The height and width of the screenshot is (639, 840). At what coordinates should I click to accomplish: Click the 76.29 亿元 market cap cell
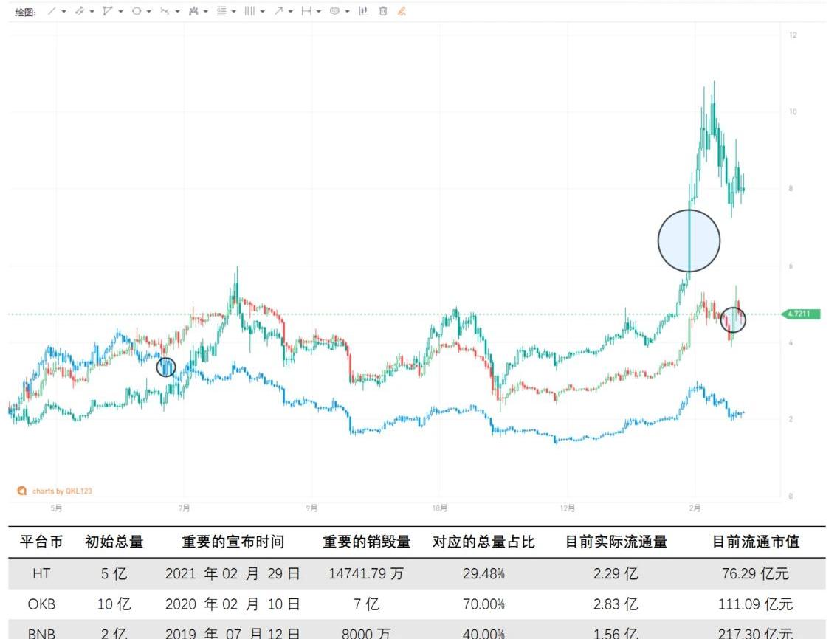(756, 573)
